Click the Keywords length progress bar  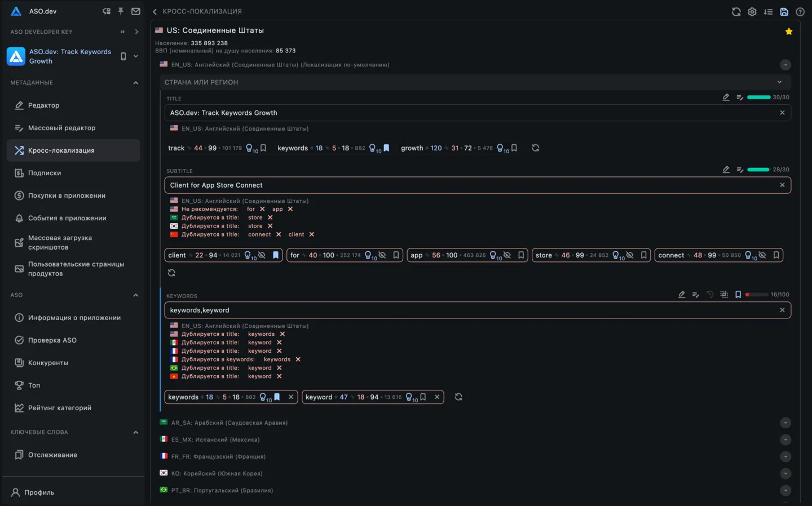click(757, 295)
